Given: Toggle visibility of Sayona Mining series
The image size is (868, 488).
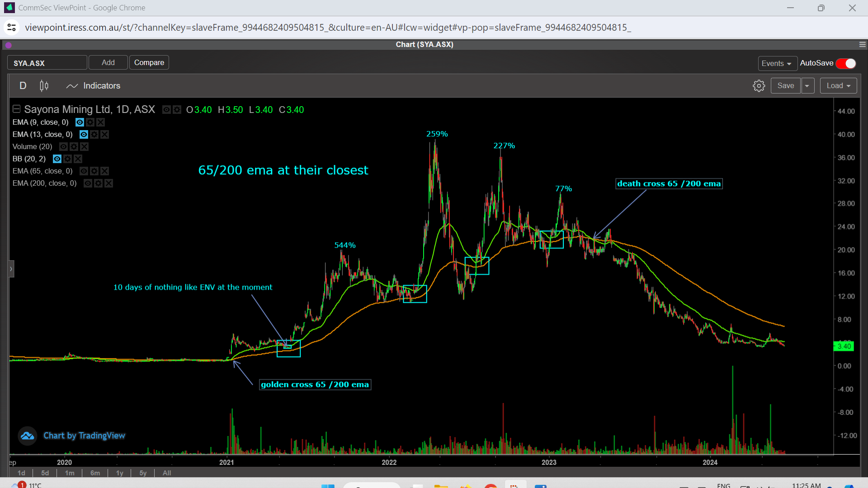Looking at the screenshot, I should tap(166, 110).
